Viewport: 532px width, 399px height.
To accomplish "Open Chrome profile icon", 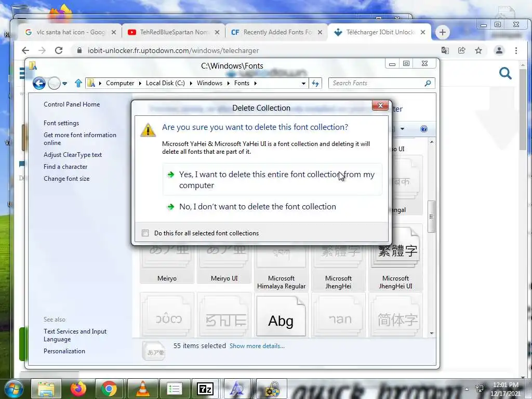I will 499,50.
